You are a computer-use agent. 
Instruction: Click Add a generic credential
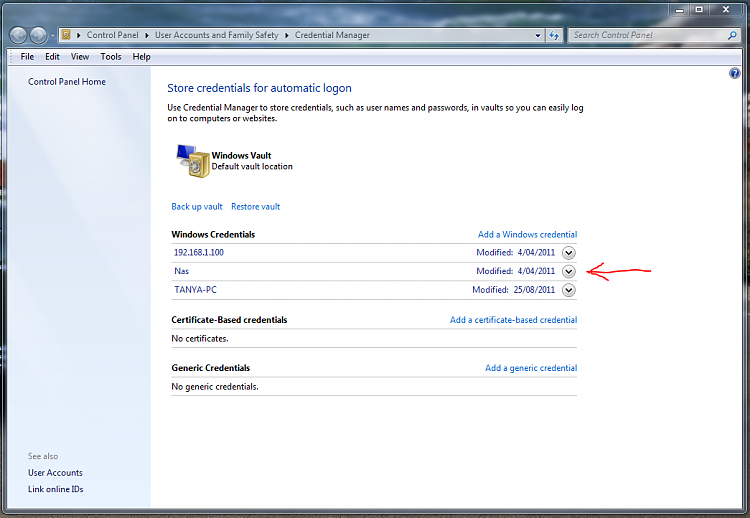pos(531,368)
